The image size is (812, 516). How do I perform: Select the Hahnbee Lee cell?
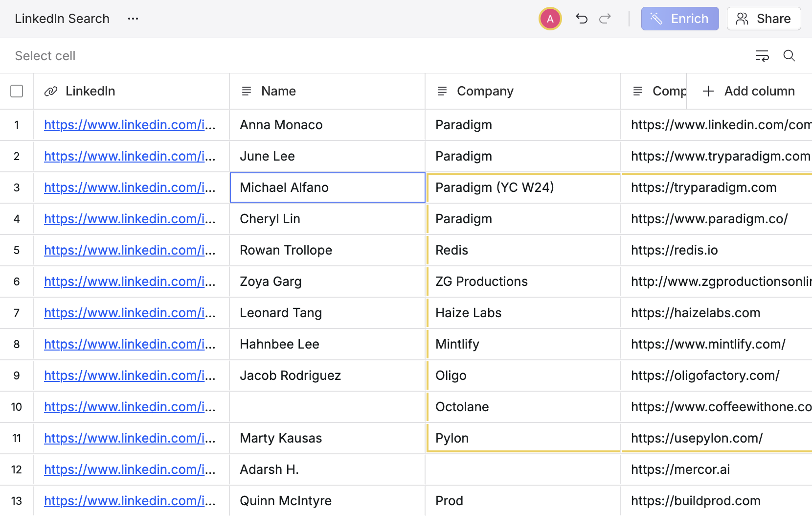327,344
